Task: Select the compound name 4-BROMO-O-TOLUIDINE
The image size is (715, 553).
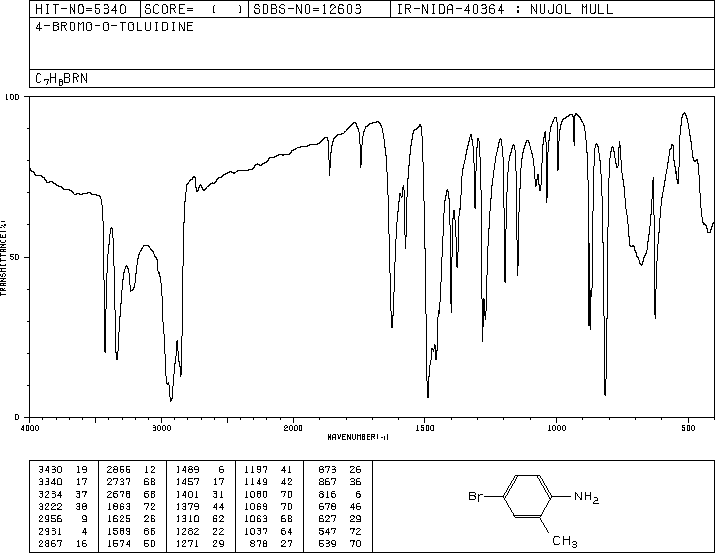Action: click(114, 27)
